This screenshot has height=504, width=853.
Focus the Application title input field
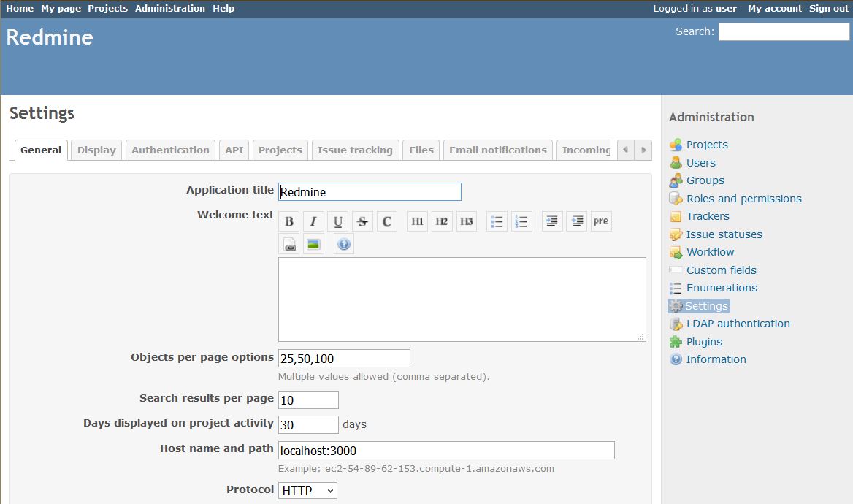370,191
